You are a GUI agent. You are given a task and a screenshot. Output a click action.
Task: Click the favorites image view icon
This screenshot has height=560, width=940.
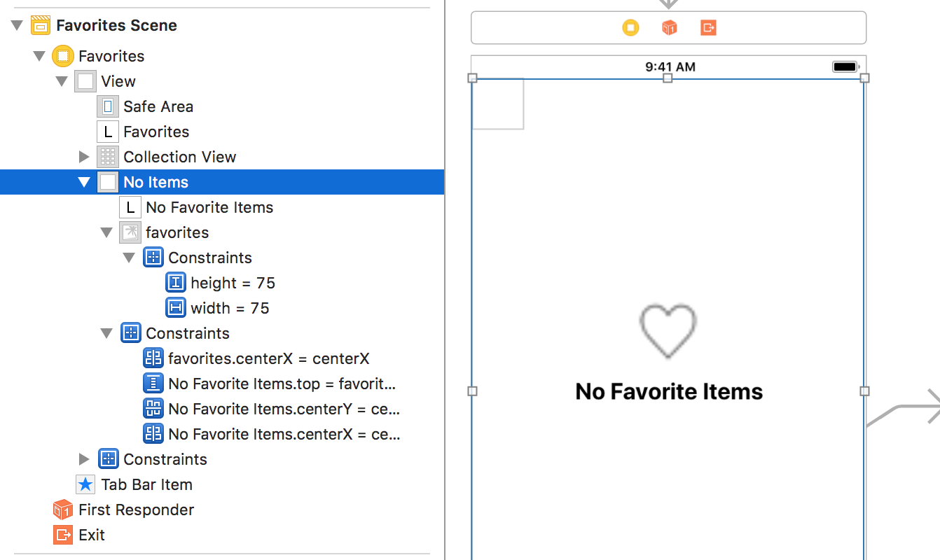tap(130, 232)
